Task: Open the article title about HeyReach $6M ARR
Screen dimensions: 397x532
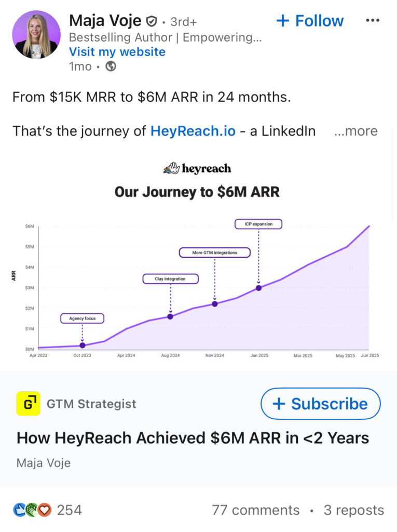Action: pos(193,438)
